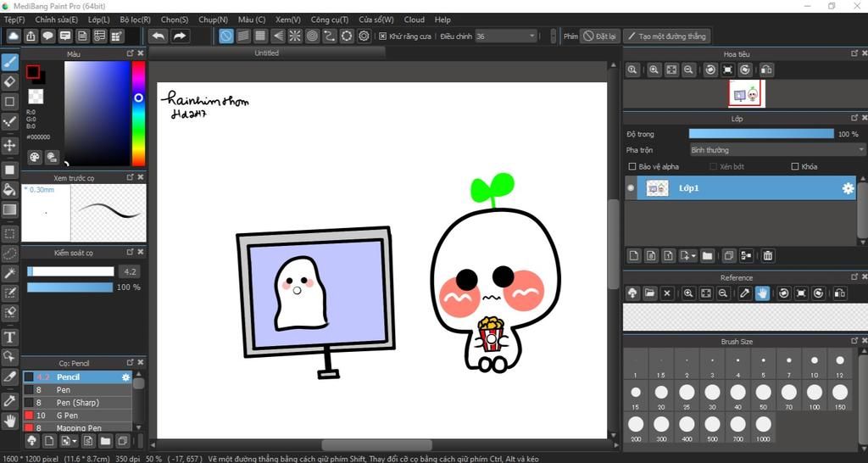Screen dimensions: 868x463
Task: Select Pen (Sharp) brush from list
Action: 77,403
